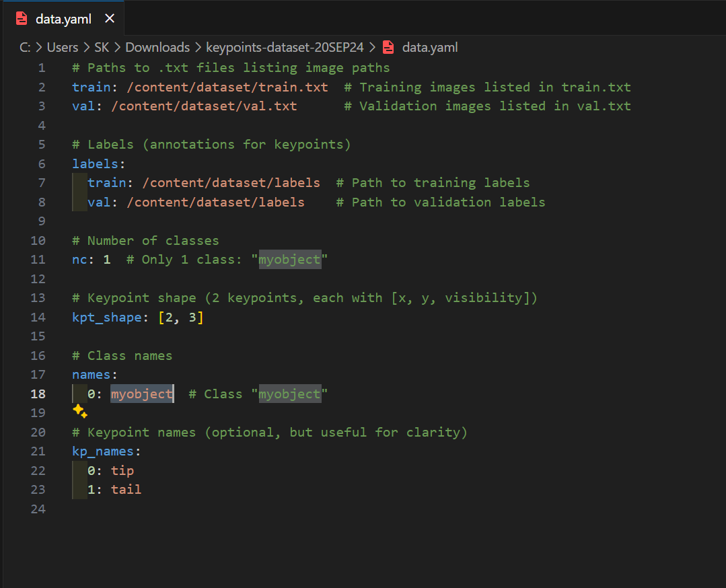Screen dimensions: 726x588
Task: Close the data.yaml editor tab
Action: click(110, 19)
